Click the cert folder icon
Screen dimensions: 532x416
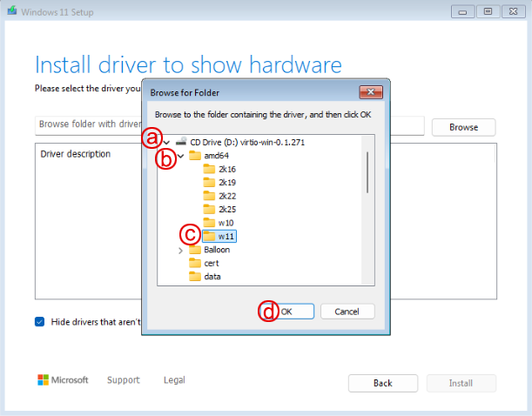click(x=195, y=263)
